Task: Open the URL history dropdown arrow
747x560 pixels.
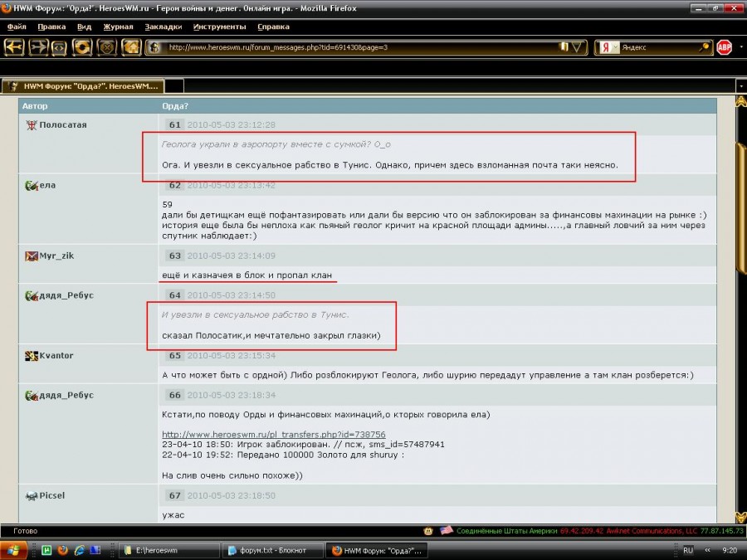Action: coord(579,47)
